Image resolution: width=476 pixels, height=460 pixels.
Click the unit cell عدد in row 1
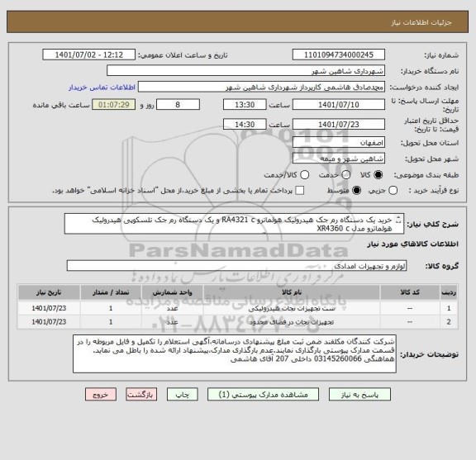[x=172, y=308]
